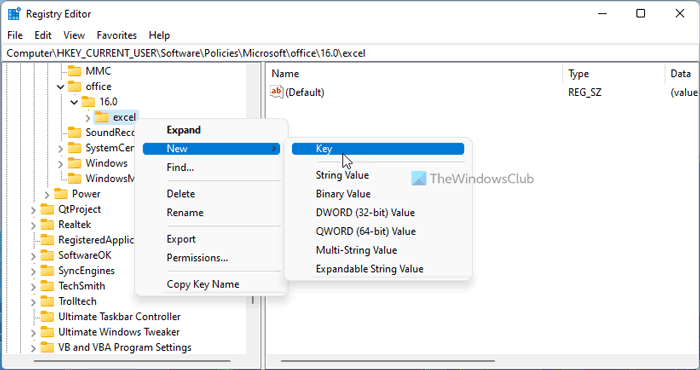Open the File menu
700x370 pixels.
click(x=15, y=35)
